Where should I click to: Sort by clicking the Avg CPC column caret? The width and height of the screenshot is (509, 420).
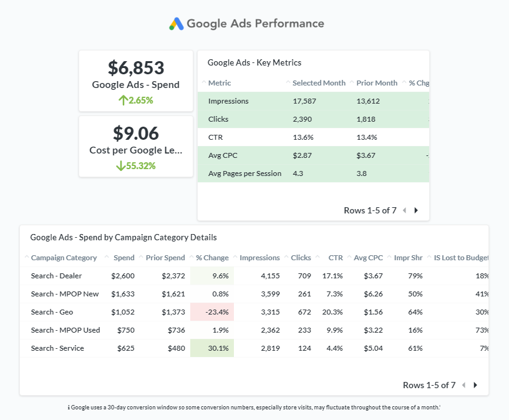click(x=350, y=258)
